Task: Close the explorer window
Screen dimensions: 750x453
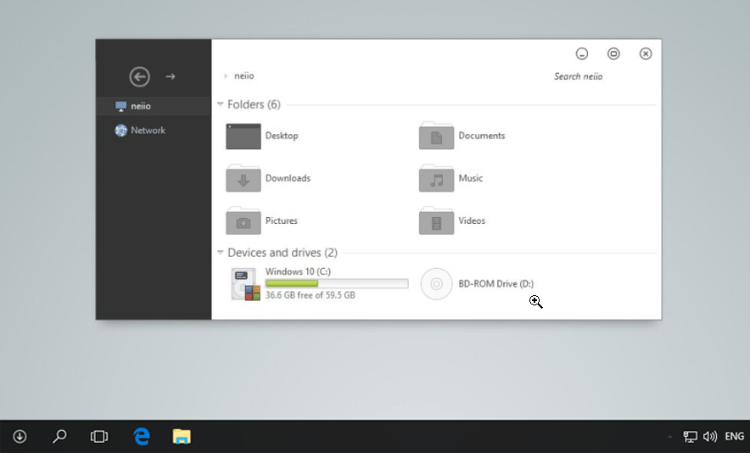Action: (x=646, y=54)
